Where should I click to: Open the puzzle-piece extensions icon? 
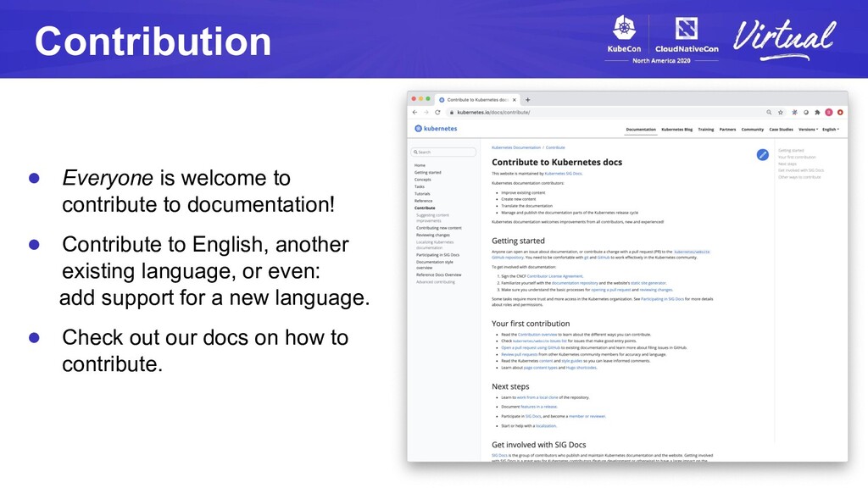[817, 113]
